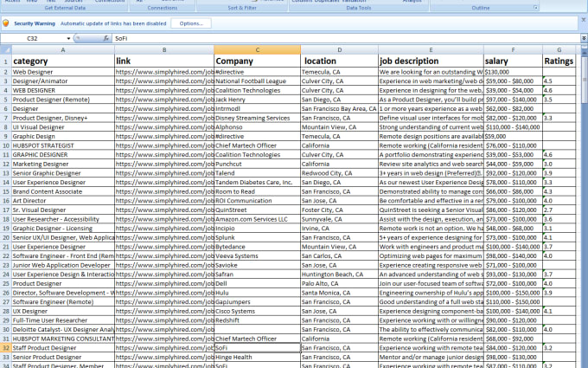Select the 'QuinStreet is seeking a Senior Visual' cell
This screenshot has height=368, width=588.
[x=431, y=210]
